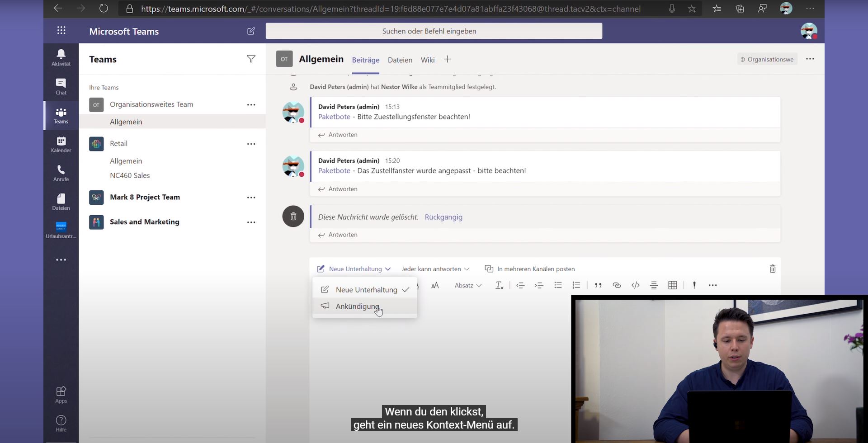Mark the message as important
Image resolution: width=868 pixels, height=443 pixels.
tap(694, 285)
